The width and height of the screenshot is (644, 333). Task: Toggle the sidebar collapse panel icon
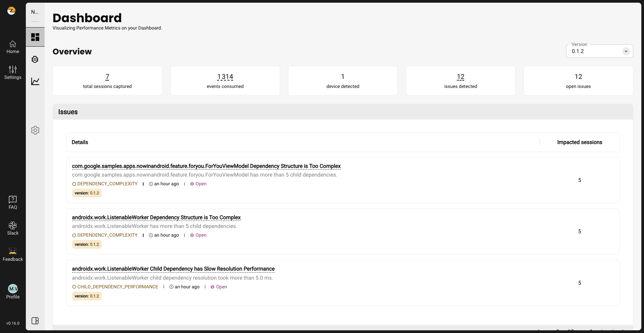click(x=35, y=321)
